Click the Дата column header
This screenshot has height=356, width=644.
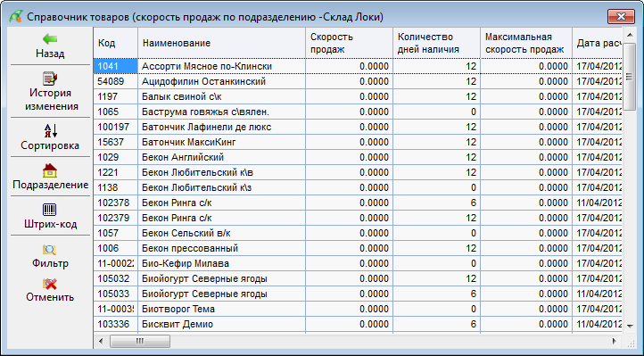[x=598, y=43]
